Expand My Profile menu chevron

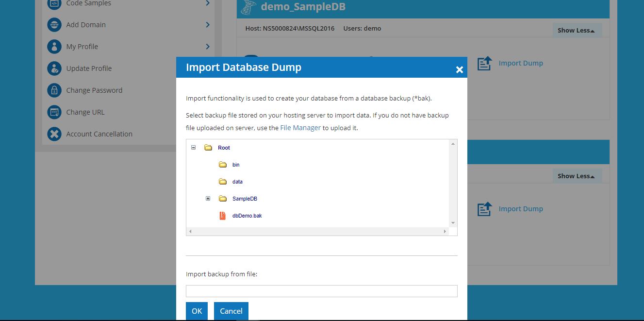point(208,47)
